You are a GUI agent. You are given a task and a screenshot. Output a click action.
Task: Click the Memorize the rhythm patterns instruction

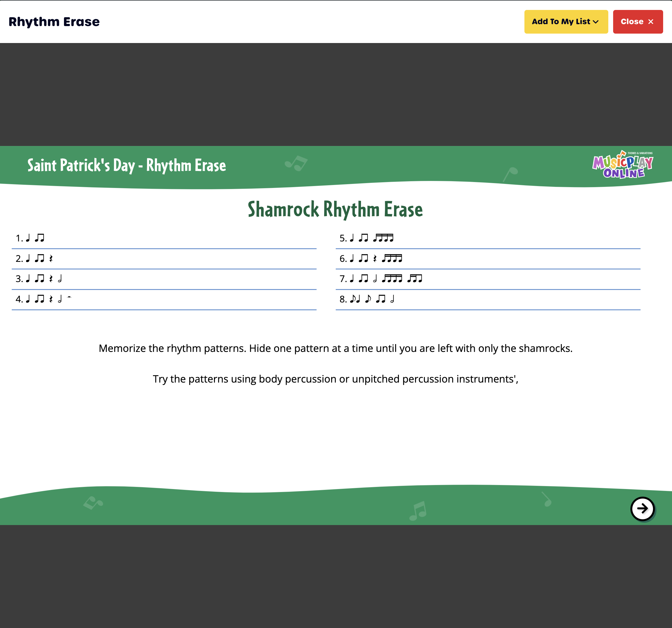coord(335,348)
